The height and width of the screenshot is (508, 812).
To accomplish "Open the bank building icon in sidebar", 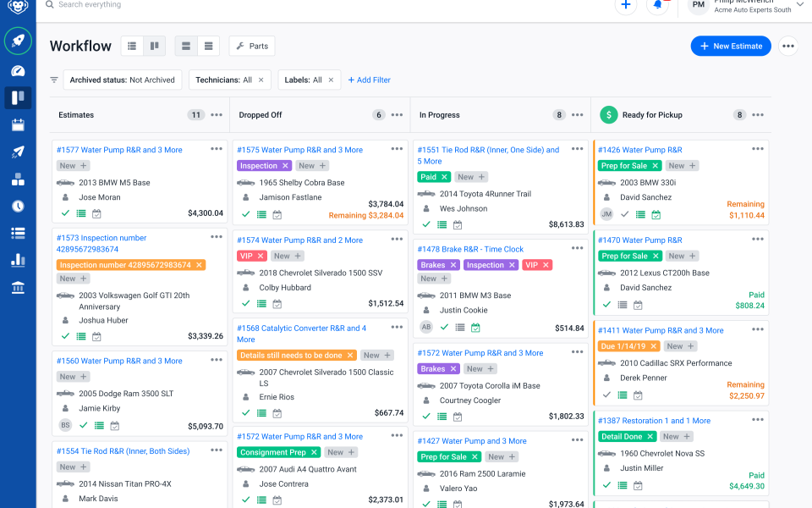I will coord(18,287).
